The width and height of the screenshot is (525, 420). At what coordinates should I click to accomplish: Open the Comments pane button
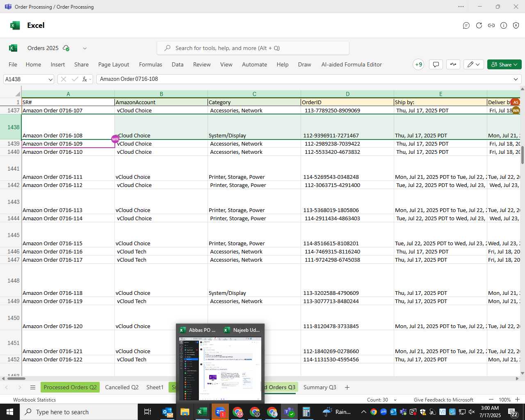pyautogui.click(x=436, y=64)
